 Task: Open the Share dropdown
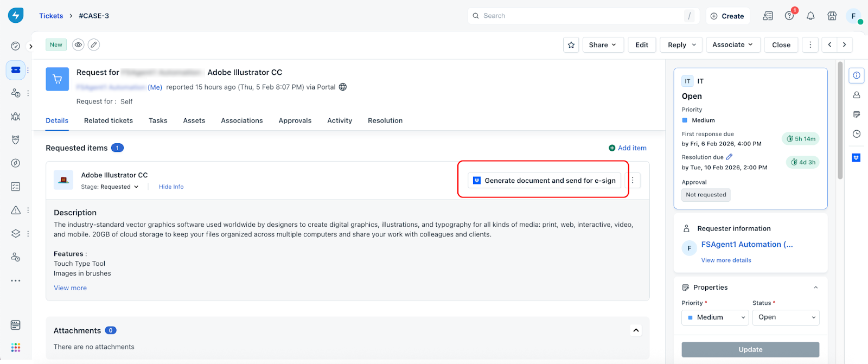(x=603, y=45)
